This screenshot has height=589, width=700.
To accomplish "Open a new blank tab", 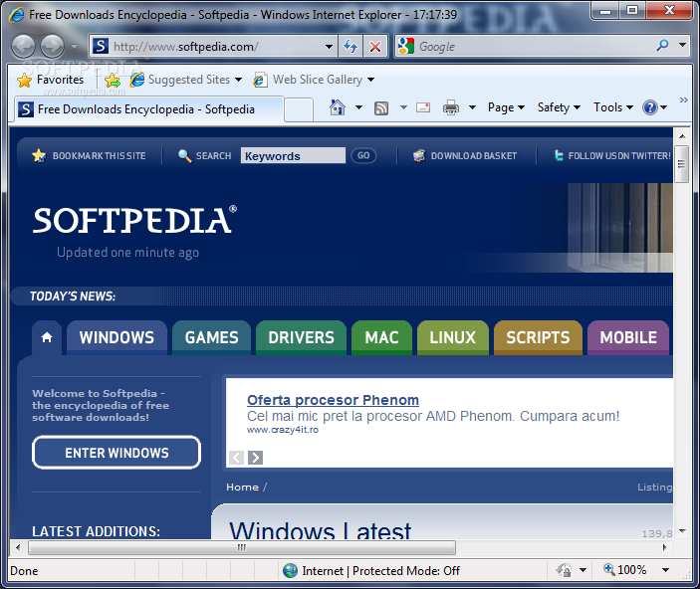I will (x=298, y=109).
